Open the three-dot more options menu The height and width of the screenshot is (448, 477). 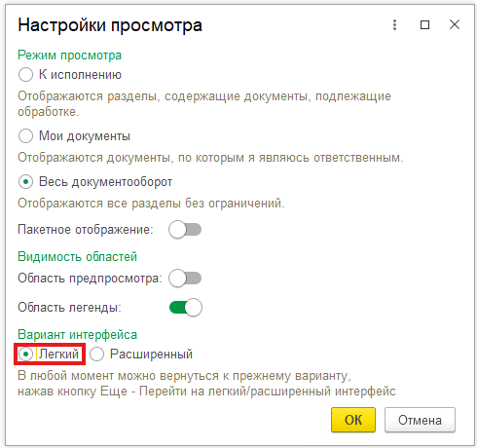394,24
